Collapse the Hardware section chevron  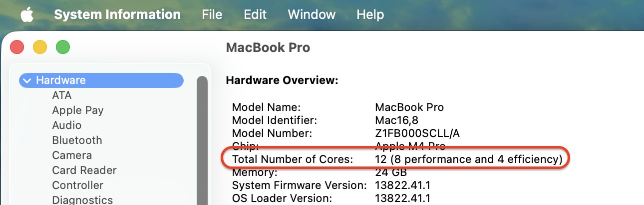(26, 80)
